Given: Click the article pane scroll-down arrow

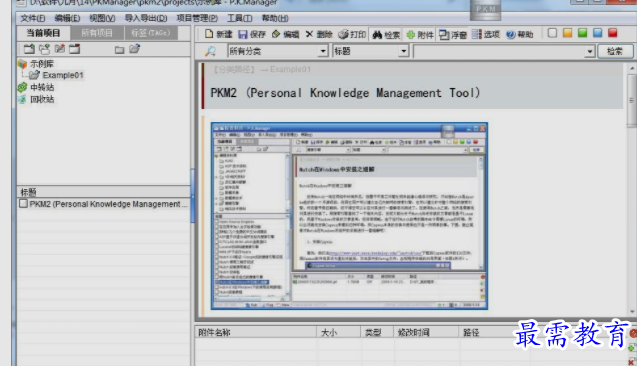Looking at the screenshot, I should coord(632,312).
